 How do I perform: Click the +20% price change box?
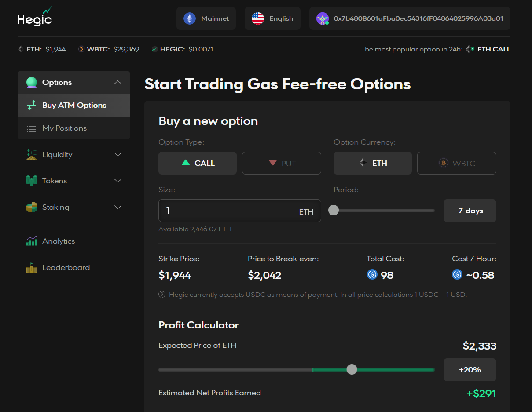pyautogui.click(x=470, y=370)
